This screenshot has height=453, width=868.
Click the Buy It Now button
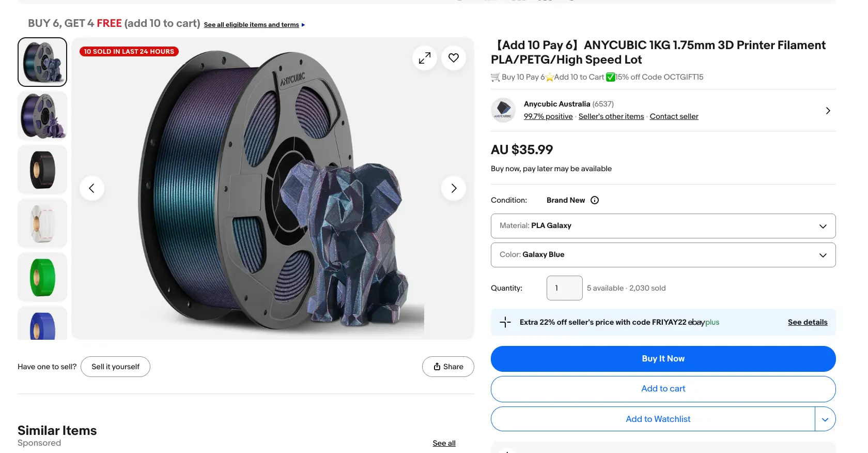click(663, 358)
